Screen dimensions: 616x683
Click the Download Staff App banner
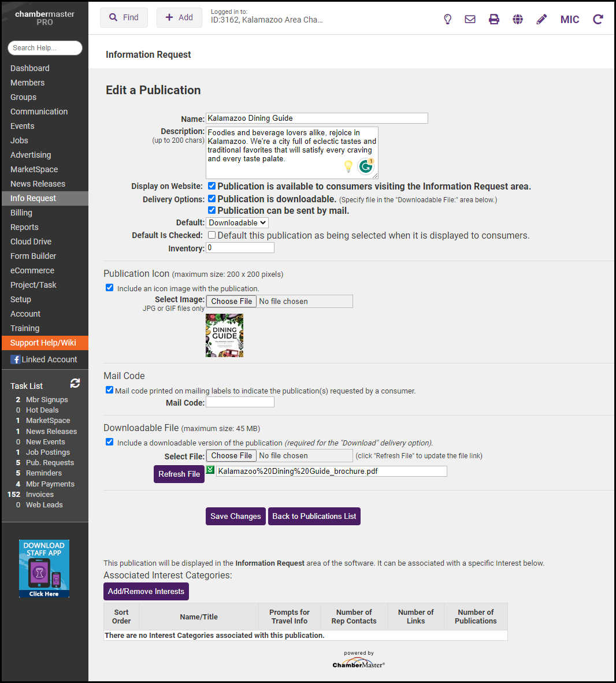tap(44, 569)
